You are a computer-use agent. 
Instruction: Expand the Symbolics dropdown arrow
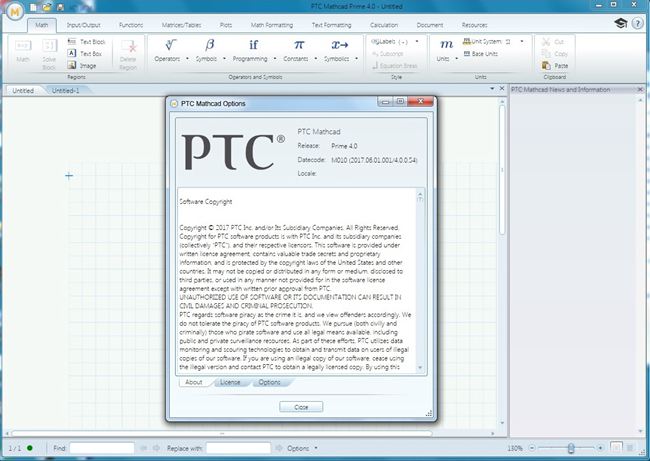point(356,59)
